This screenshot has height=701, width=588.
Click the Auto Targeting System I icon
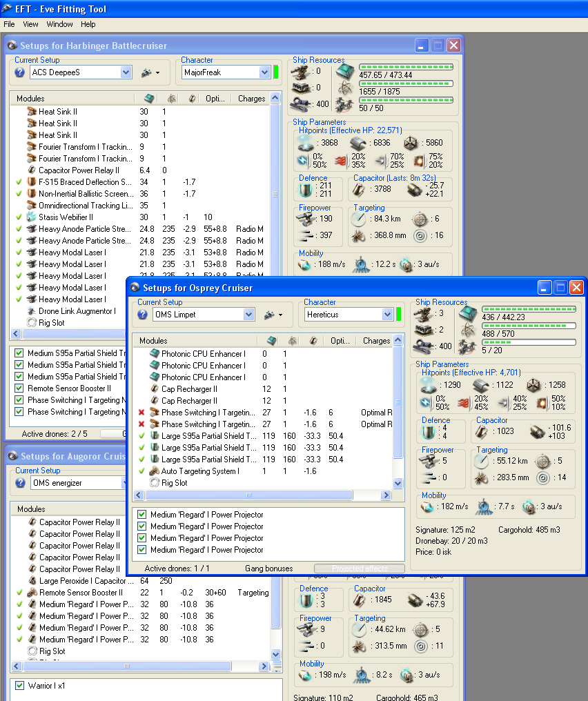pyautogui.click(x=155, y=471)
